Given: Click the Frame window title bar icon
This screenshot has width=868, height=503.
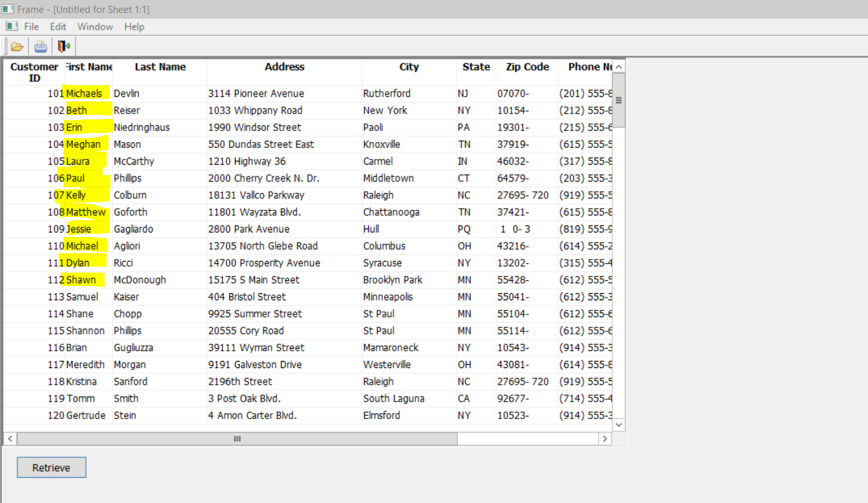Looking at the screenshot, I should pos(8,10).
